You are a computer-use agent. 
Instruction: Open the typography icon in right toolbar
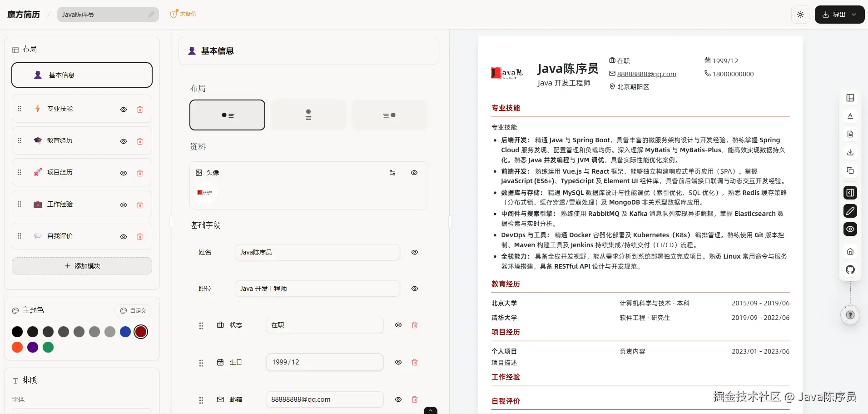pos(850,116)
